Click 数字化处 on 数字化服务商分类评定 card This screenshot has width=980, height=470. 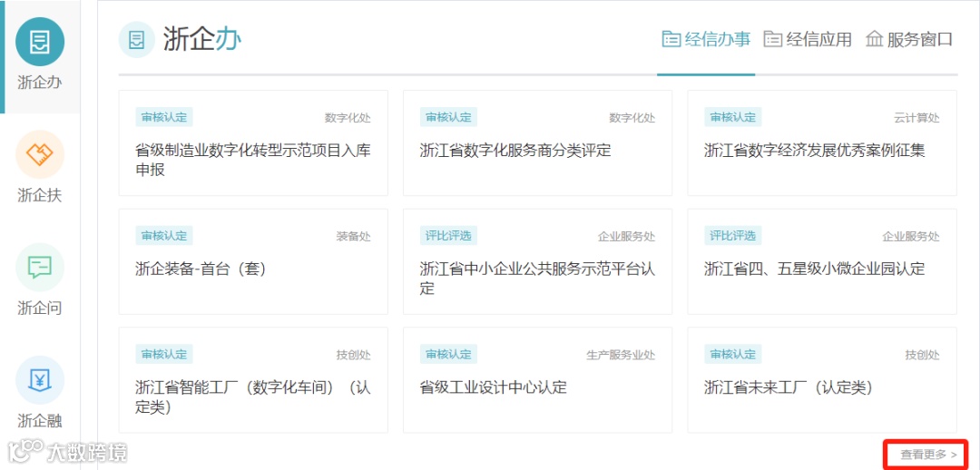632,118
